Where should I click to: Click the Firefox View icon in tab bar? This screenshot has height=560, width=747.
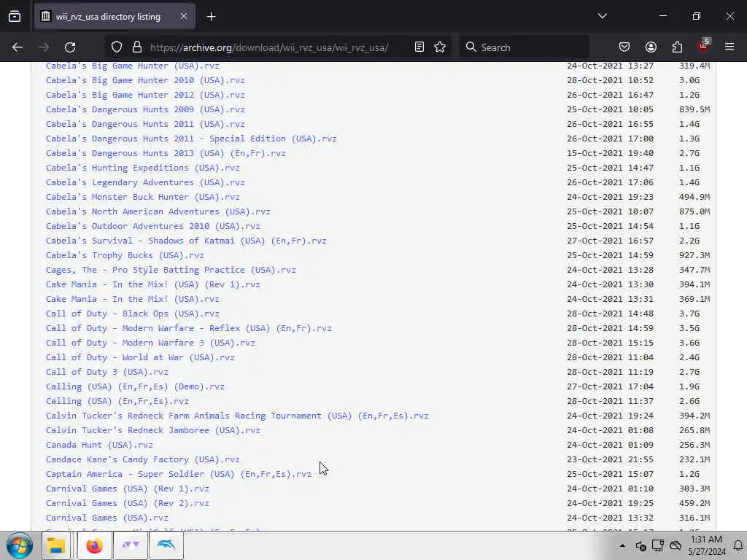click(15, 17)
